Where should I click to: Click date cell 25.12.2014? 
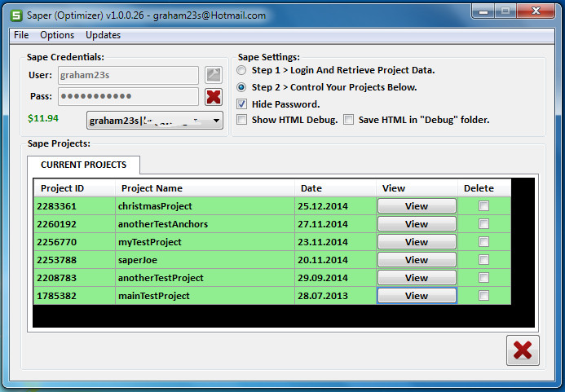tap(335, 206)
